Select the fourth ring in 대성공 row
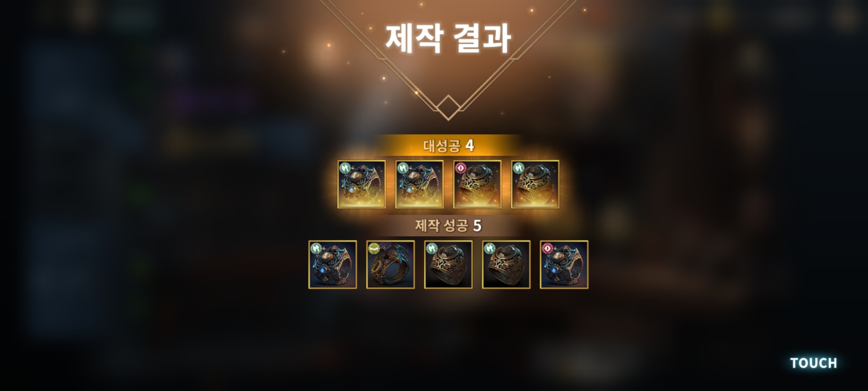This screenshot has height=391, width=868. tap(535, 184)
